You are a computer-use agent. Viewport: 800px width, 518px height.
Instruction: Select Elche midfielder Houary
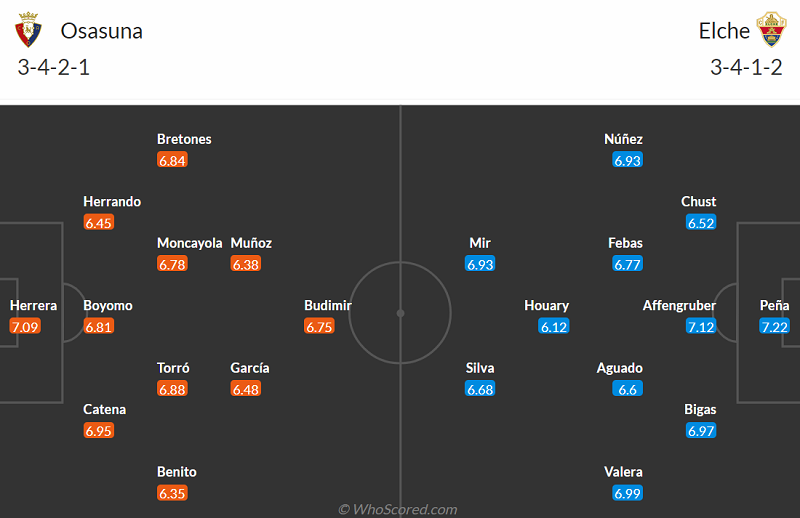click(547, 306)
